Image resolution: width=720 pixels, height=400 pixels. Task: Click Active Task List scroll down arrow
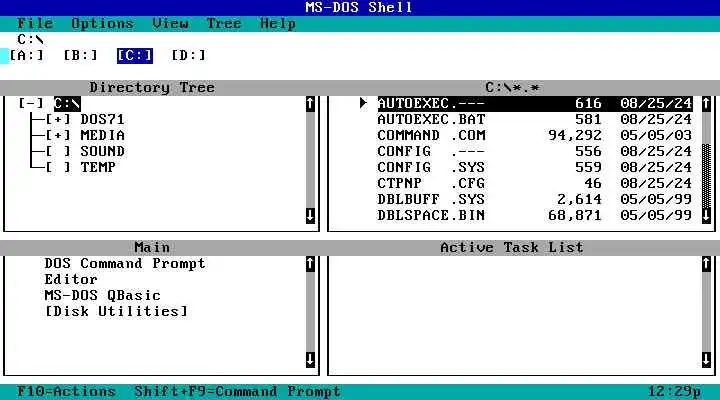706,360
